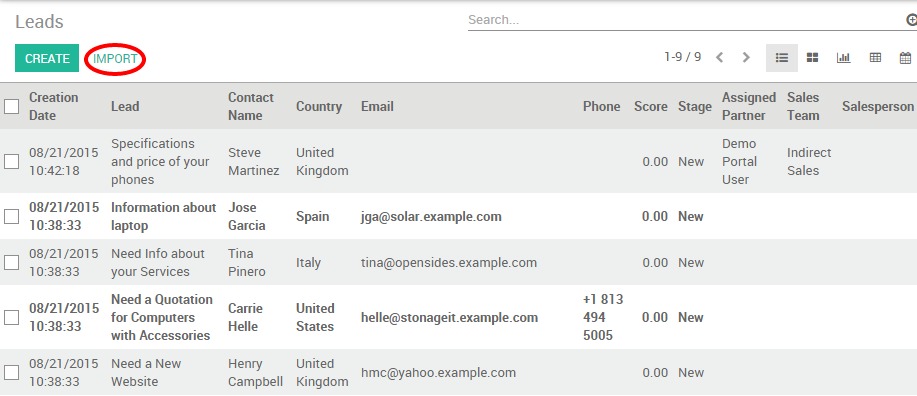The height and width of the screenshot is (396, 917).
Task: Click the CREATE button
Action: 47,58
